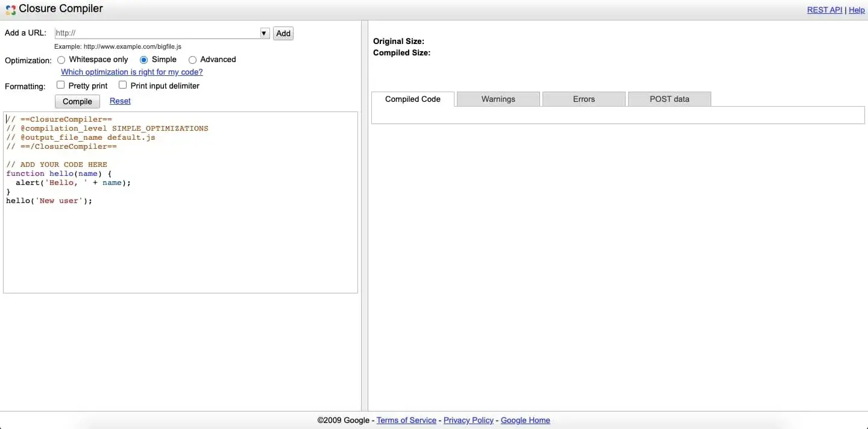Click the "hello('New user');" code line
This screenshot has width=868, height=429.
(49, 201)
